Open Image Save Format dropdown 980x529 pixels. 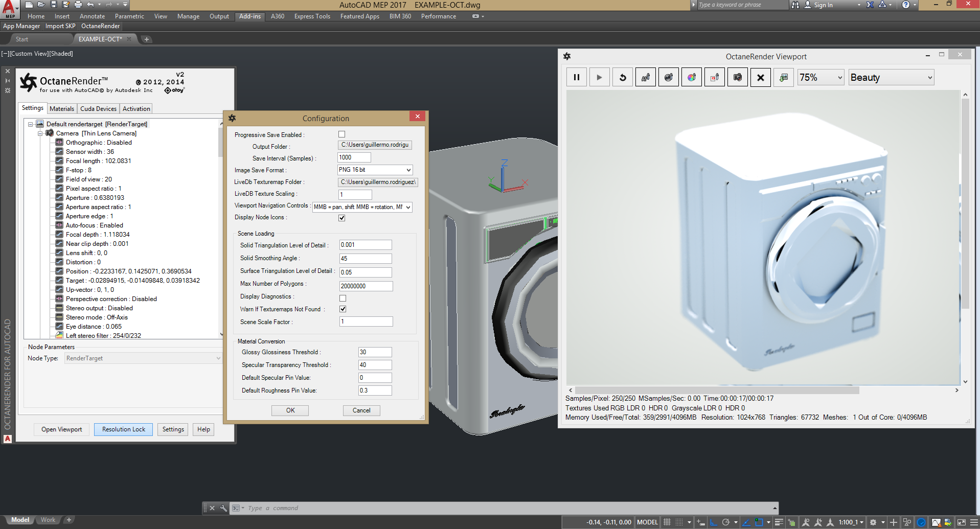coord(375,170)
